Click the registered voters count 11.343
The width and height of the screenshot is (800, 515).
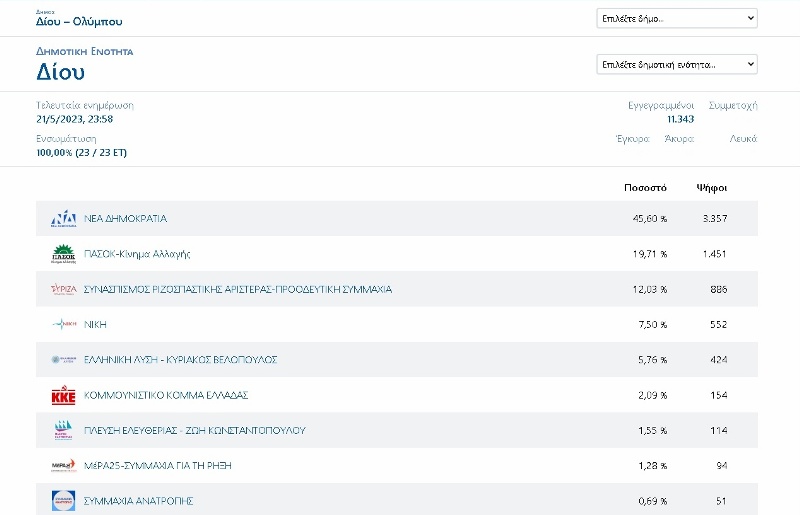(681, 119)
